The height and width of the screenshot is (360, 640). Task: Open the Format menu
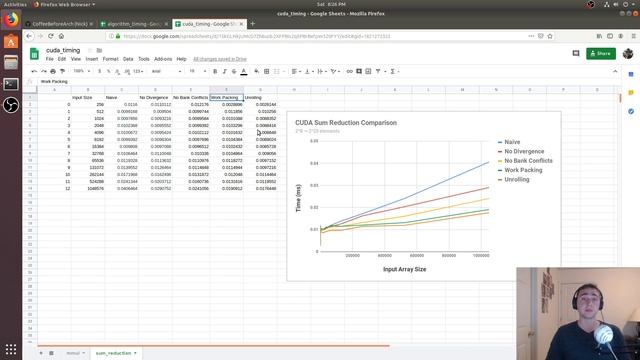coord(111,59)
